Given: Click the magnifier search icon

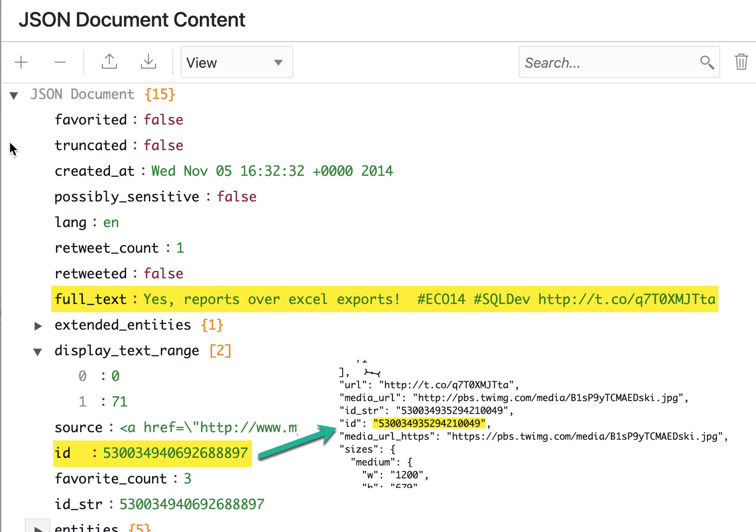Looking at the screenshot, I should (x=707, y=62).
